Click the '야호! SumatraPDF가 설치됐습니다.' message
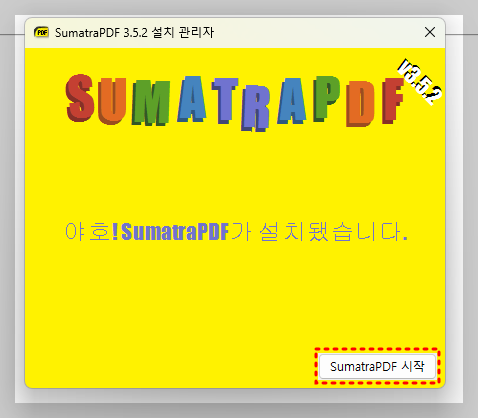The image size is (478, 418). (x=236, y=231)
